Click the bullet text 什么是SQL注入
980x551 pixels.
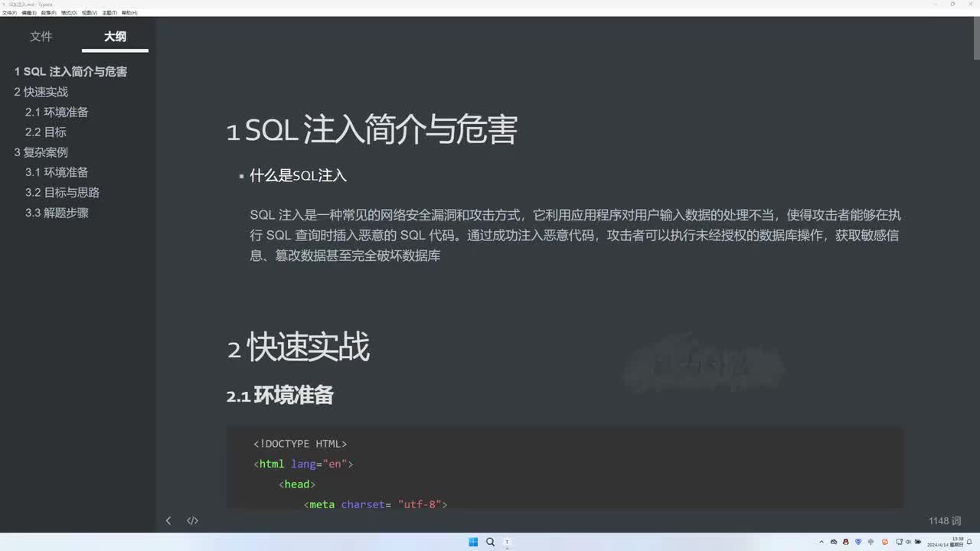tap(299, 176)
